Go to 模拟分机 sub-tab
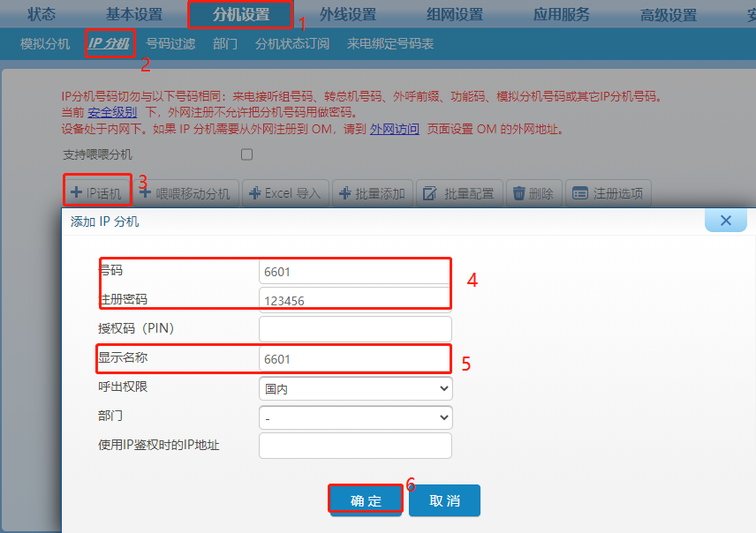Viewport: 756px width, 533px height. point(45,43)
